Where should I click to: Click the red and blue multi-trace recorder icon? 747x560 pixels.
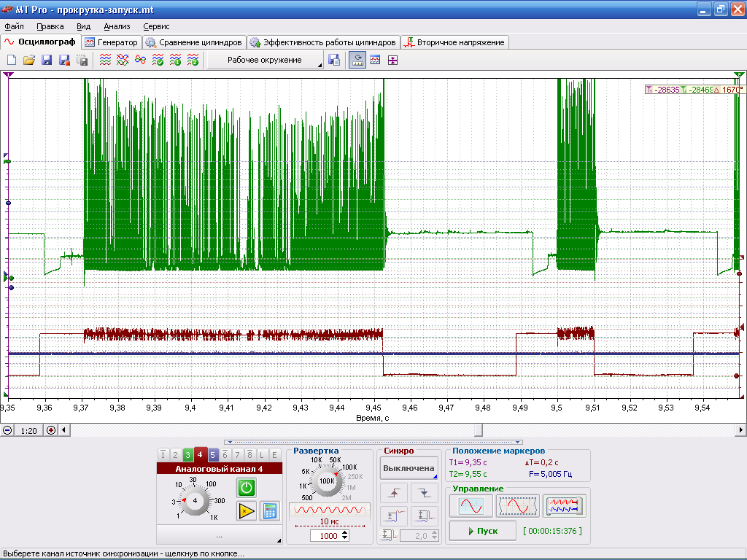(565, 506)
